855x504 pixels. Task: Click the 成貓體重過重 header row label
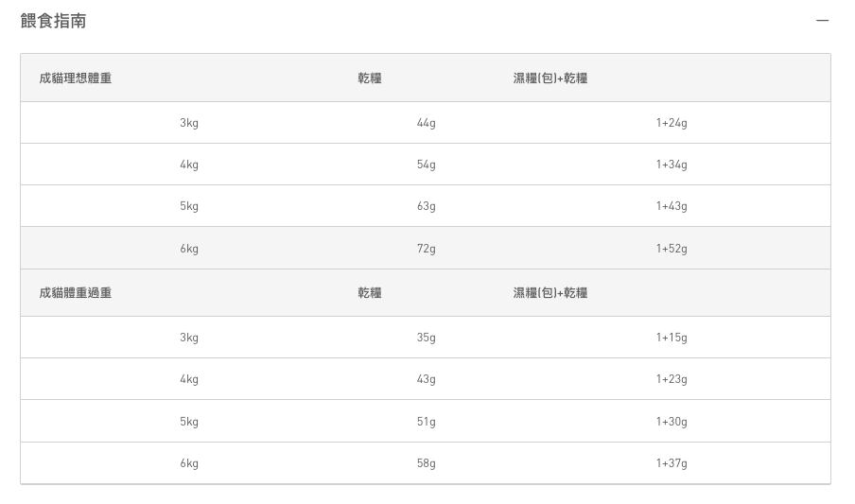coord(76,293)
